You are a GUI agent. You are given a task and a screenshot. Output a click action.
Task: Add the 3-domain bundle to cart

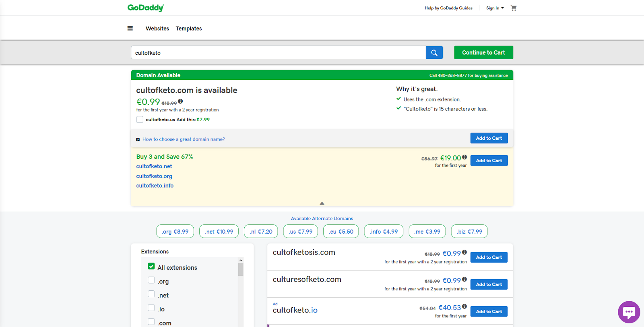pyautogui.click(x=489, y=160)
